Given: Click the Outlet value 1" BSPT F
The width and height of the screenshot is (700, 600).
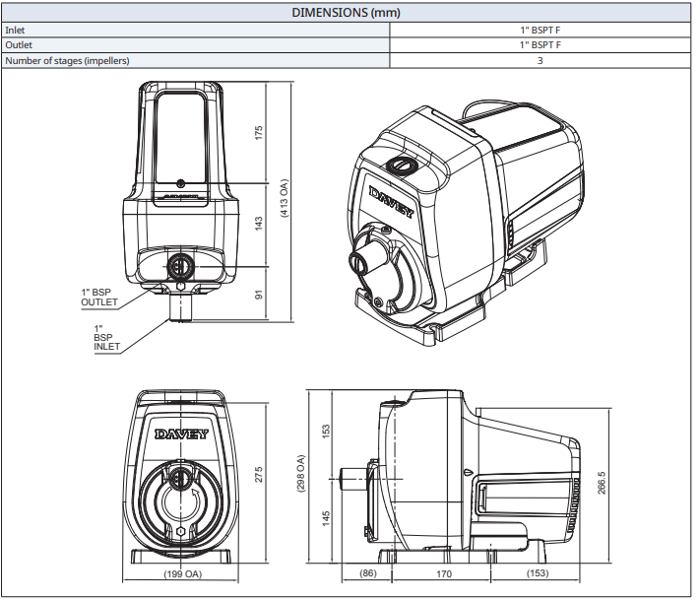Looking at the screenshot, I should (x=540, y=45).
